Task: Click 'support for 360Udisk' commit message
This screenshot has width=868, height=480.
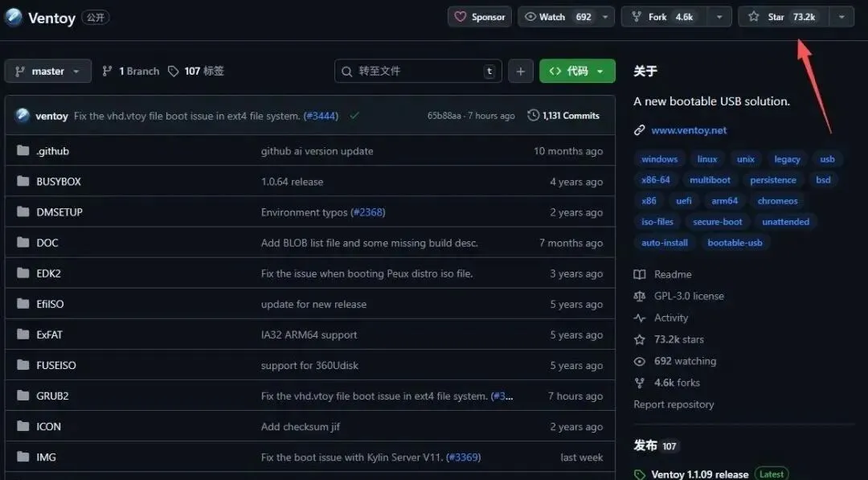Action: (x=310, y=365)
